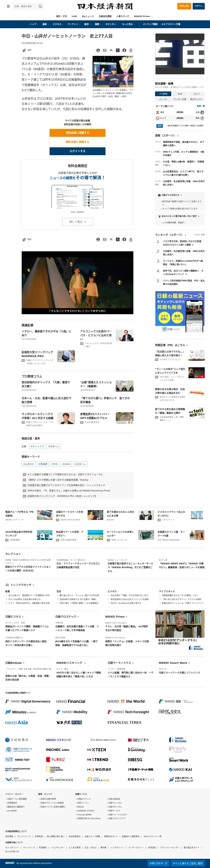Share to note from upper share row
This screenshot has width=210, height=868.
coord(111,50)
